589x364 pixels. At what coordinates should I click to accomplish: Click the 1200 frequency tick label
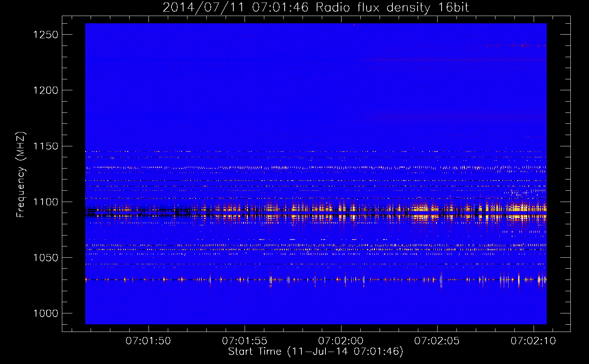pos(46,90)
